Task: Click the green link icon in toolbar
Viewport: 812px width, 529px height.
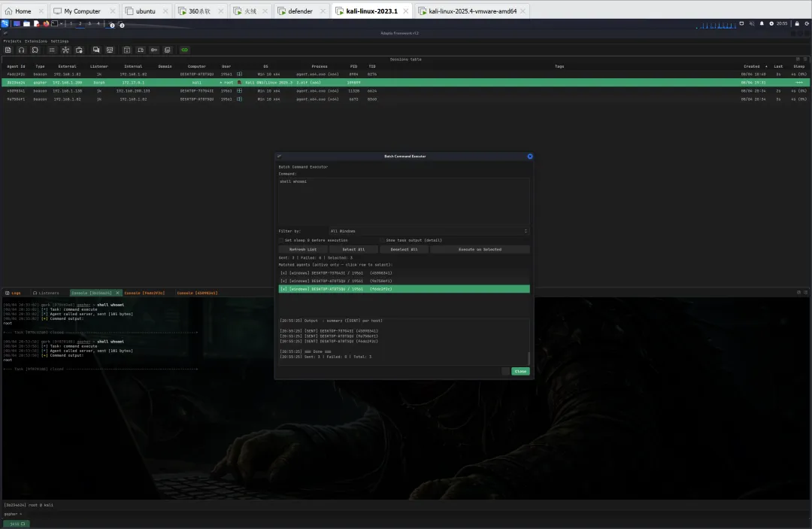Action: 184,50
